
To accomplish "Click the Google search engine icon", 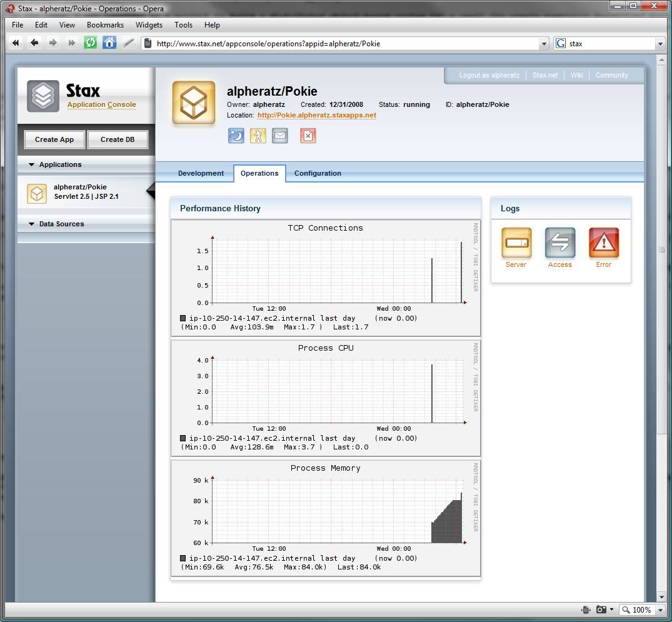I will pyautogui.click(x=561, y=43).
